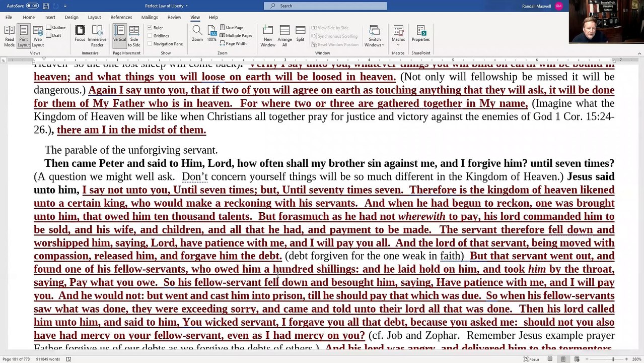
Task: Click the Save icon in title bar
Action: (x=46, y=6)
